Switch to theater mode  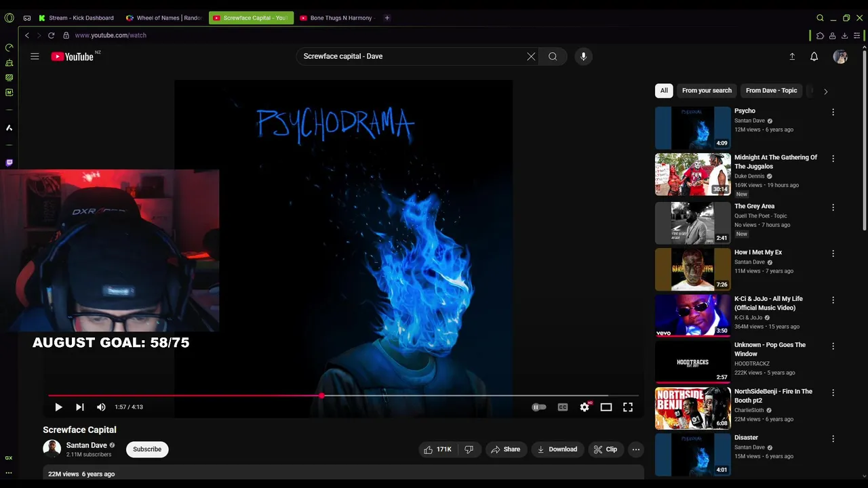click(x=606, y=407)
